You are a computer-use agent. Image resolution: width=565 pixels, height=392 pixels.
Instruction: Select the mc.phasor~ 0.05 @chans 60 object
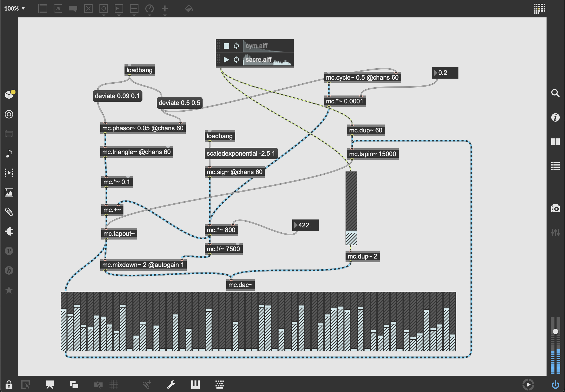click(x=143, y=128)
